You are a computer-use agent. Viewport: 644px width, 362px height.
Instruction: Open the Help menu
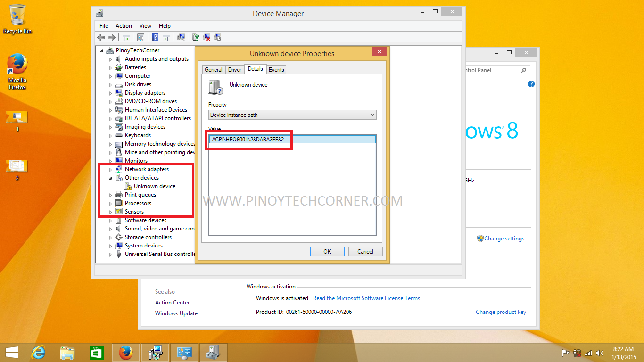[x=165, y=26]
